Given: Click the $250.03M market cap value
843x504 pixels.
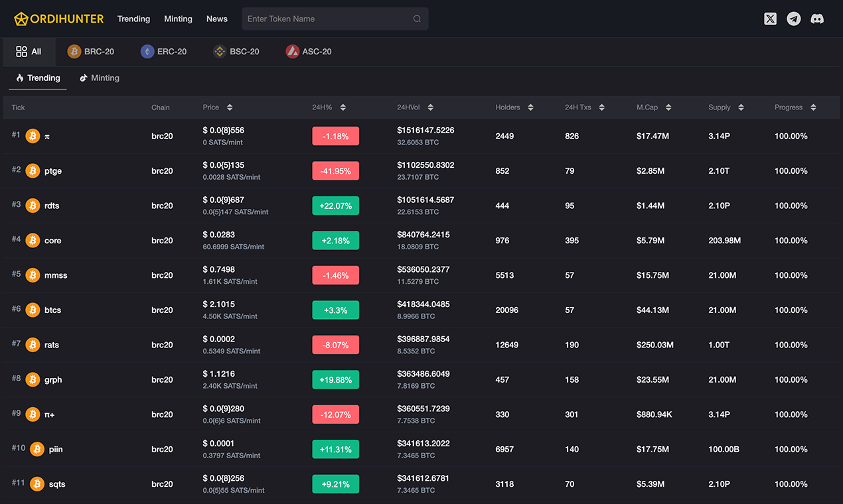Looking at the screenshot, I should [x=655, y=345].
